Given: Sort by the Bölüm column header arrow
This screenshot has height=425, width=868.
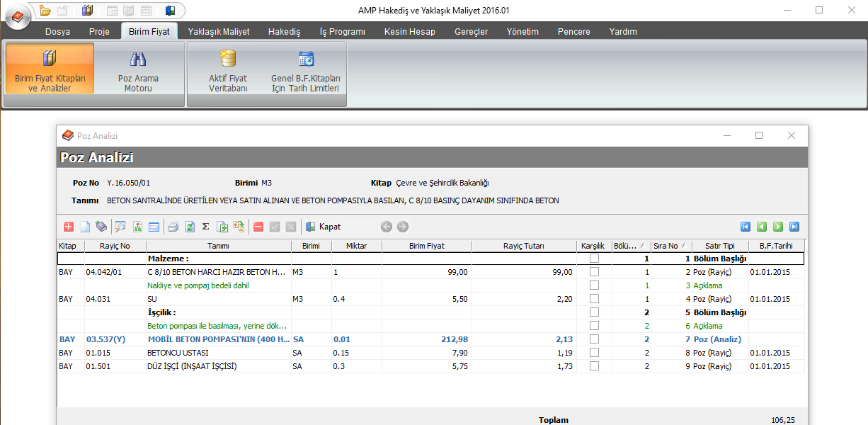Looking at the screenshot, I should point(641,246).
